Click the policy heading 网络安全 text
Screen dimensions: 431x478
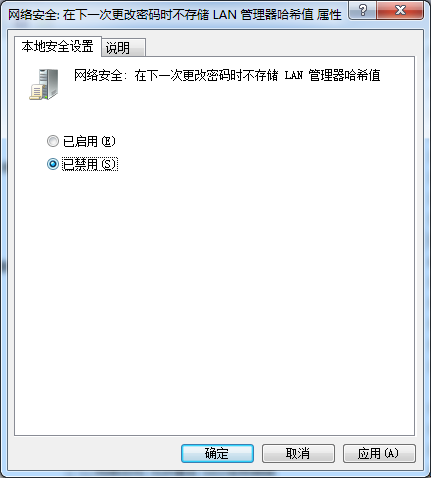coord(98,75)
